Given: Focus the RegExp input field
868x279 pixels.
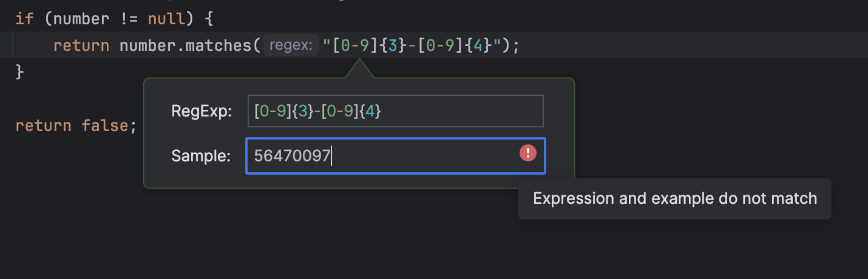Looking at the screenshot, I should 425,111.
